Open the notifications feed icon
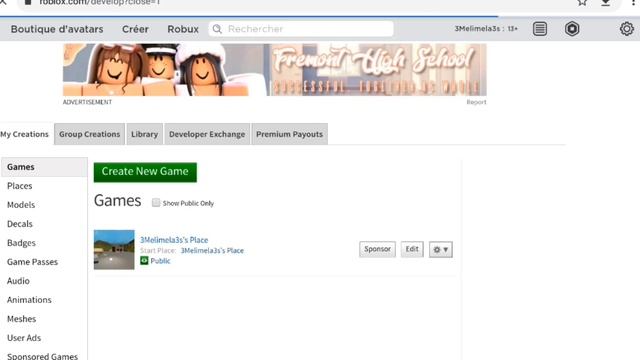640x360 pixels. coord(540,29)
